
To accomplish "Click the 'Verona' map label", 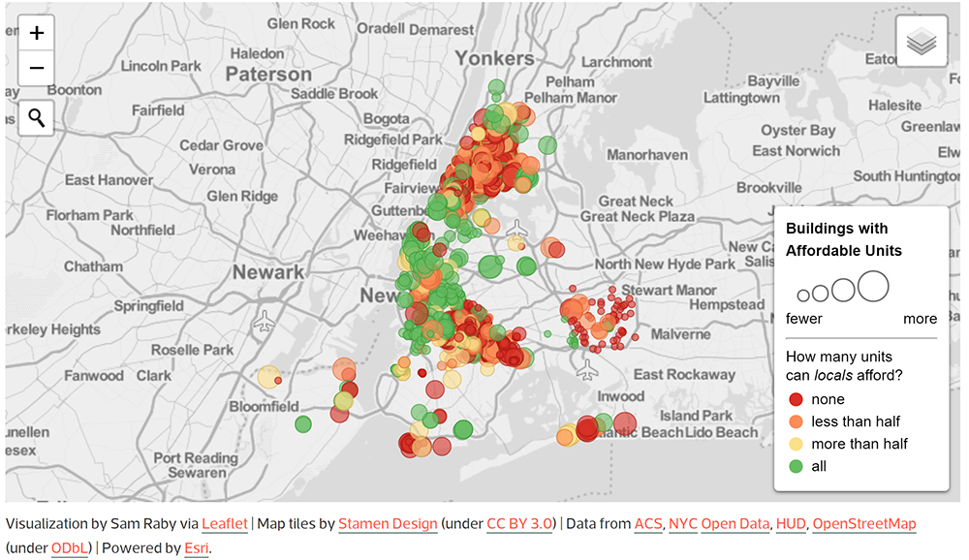I will pyautogui.click(x=212, y=170).
